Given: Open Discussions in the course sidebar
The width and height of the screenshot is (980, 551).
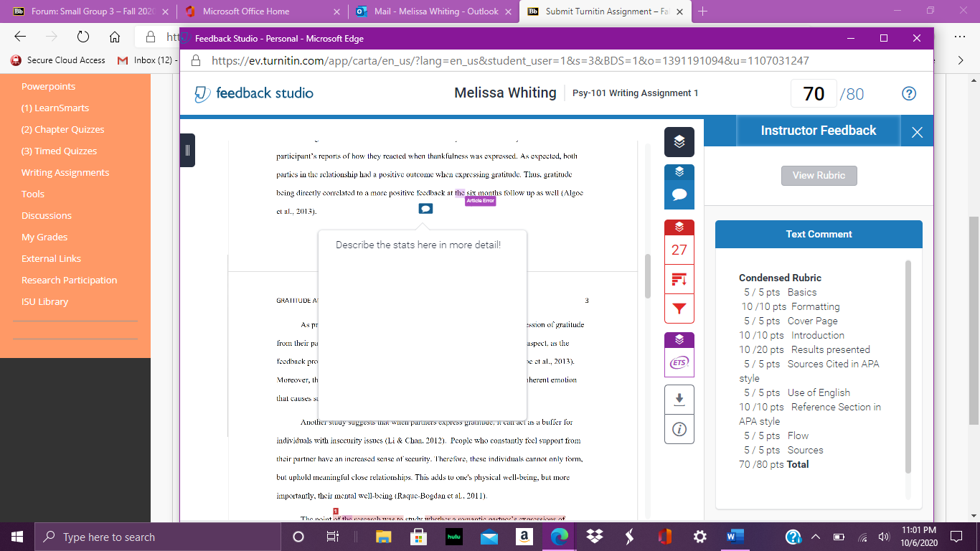Looking at the screenshot, I should pos(47,215).
